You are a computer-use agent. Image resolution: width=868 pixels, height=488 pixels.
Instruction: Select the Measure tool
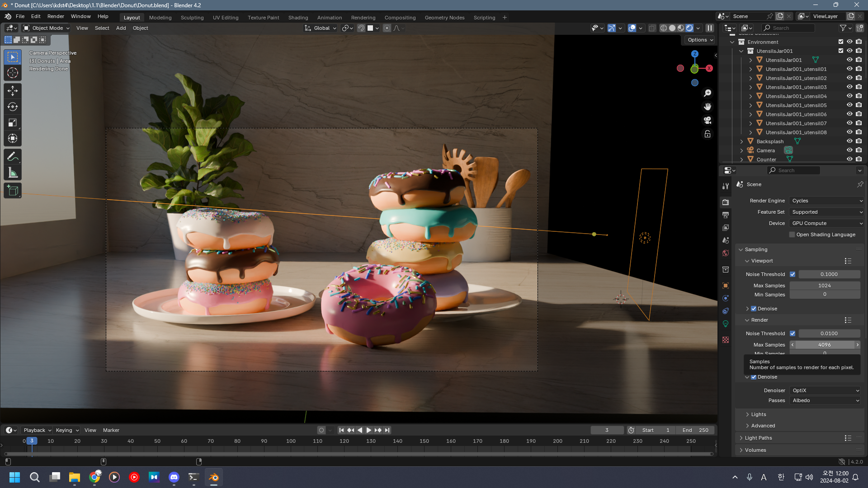tap(13, 173)
